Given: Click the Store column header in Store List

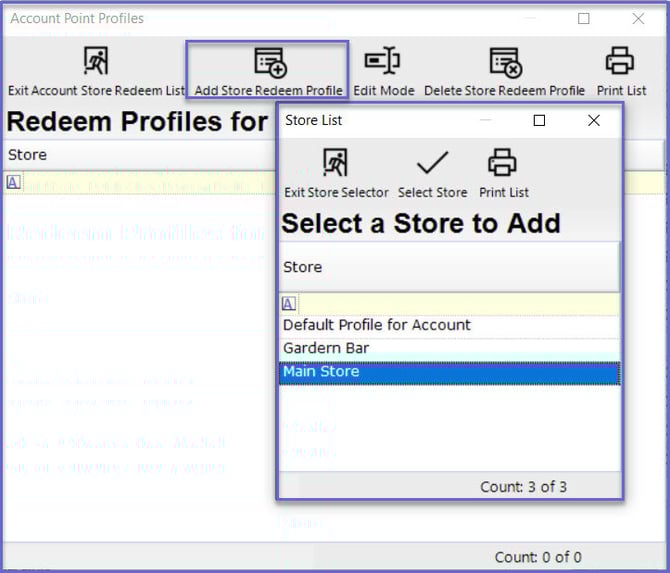Looking at the screenshot, I should tap(448, 267).
